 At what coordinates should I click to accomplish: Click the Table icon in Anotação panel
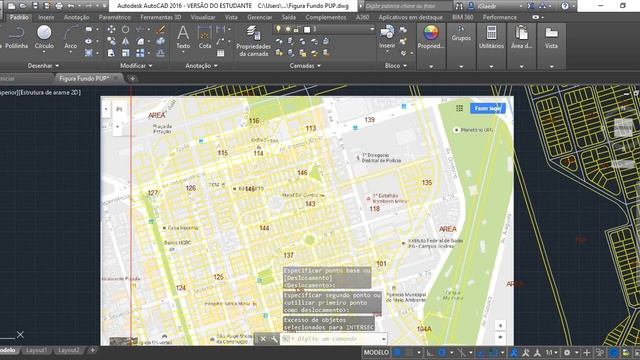pyautogui.click(x=220, y=53)
